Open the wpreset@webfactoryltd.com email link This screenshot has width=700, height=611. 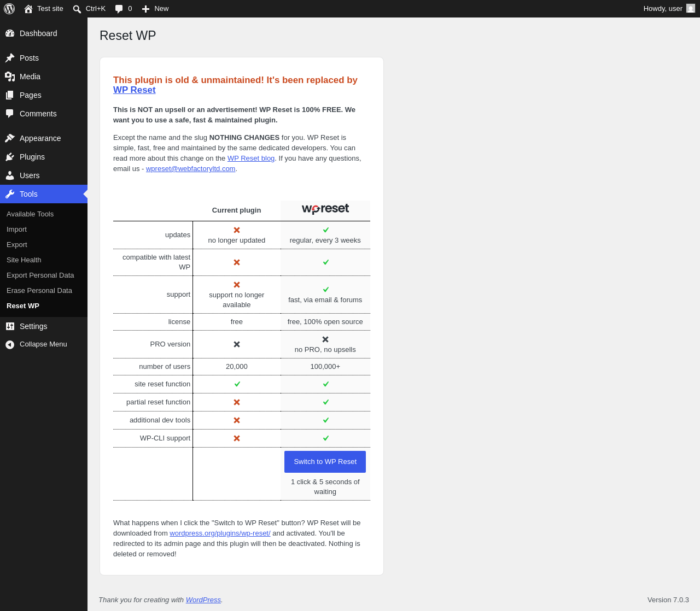pos(191,169)
